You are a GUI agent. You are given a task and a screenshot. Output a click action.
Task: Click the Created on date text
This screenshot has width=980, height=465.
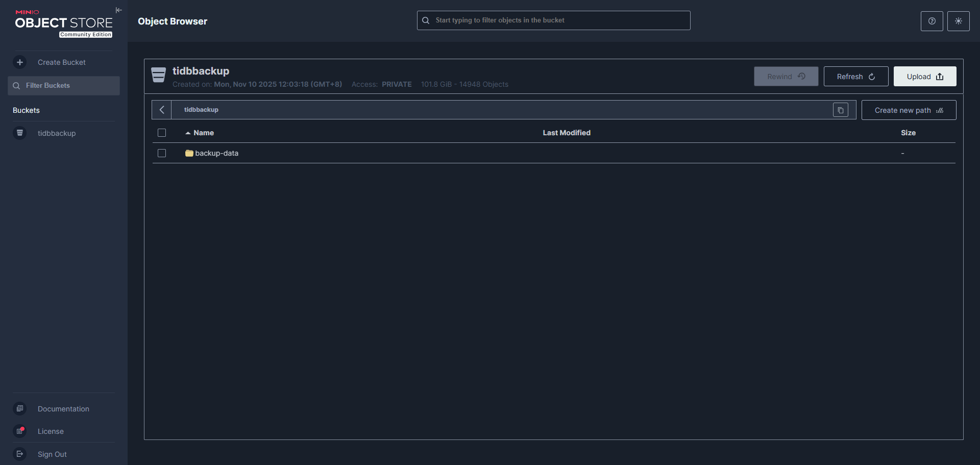pyautogui.click(x=257, y=84)
